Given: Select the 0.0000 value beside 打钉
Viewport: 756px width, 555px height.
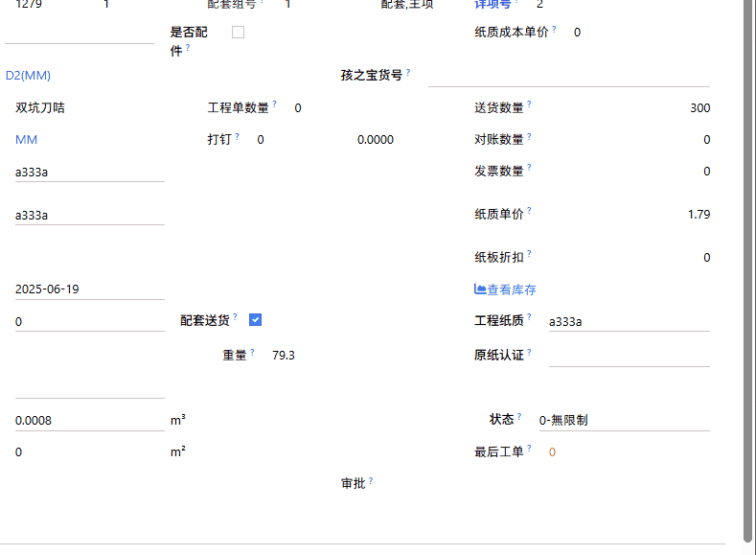Looking at the screenshot, I should [376, 140].
